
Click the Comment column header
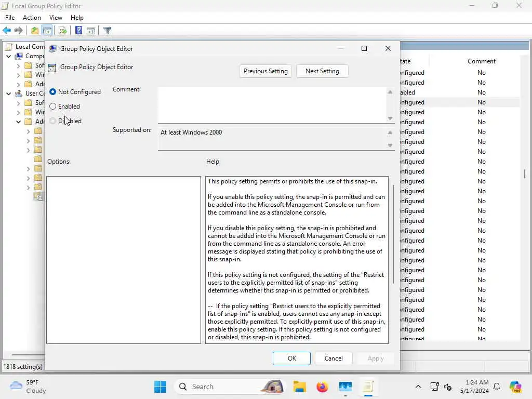[482, 61]
